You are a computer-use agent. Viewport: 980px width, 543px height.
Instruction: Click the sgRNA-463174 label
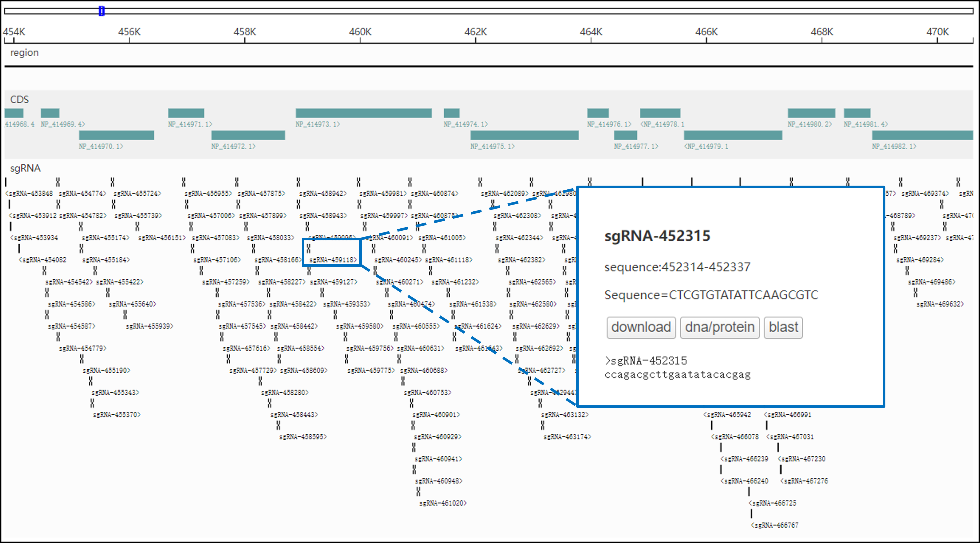click(567, 437)
